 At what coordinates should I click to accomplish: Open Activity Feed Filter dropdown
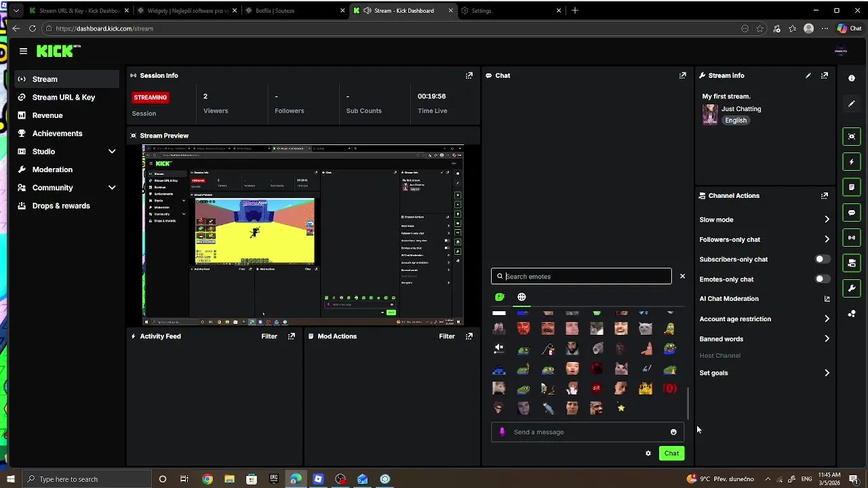click(269, 336)
